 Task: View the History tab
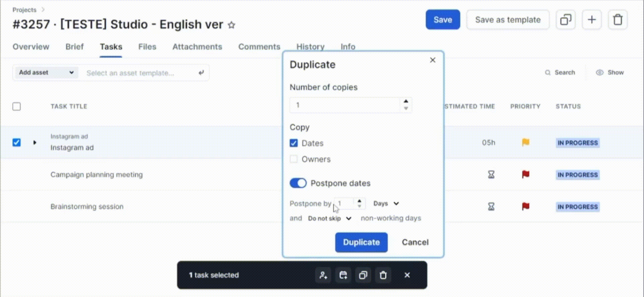[310, 47]
